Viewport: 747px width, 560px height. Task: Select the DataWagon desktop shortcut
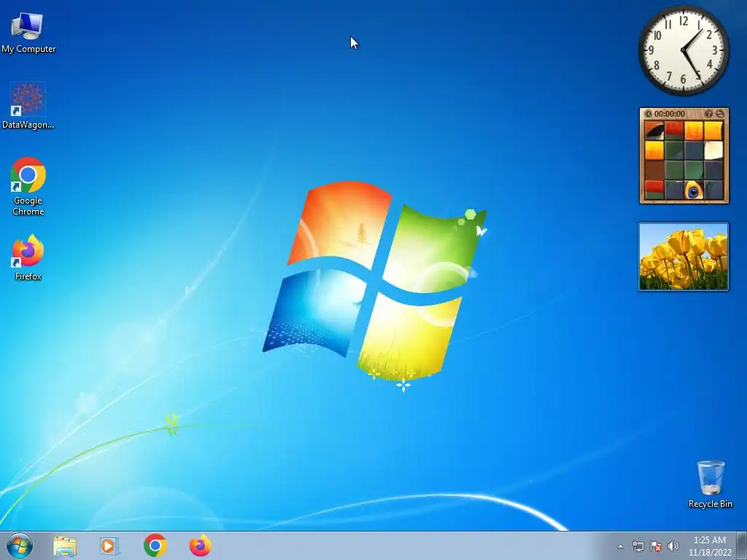click(28, 105)
